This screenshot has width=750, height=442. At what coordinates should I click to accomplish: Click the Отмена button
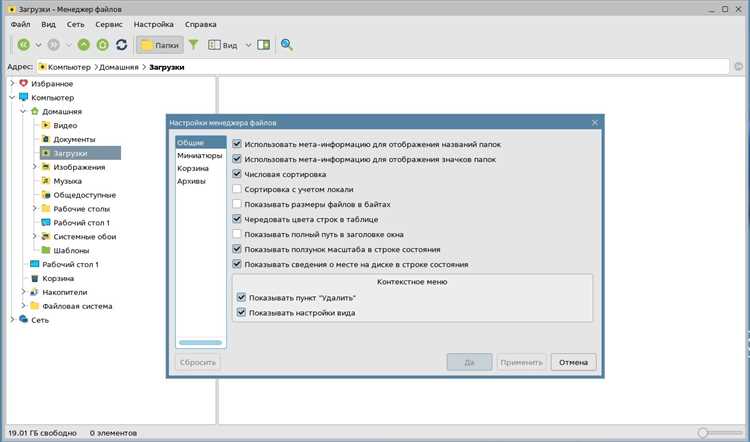pyautogui.click(x=573, y=362)
